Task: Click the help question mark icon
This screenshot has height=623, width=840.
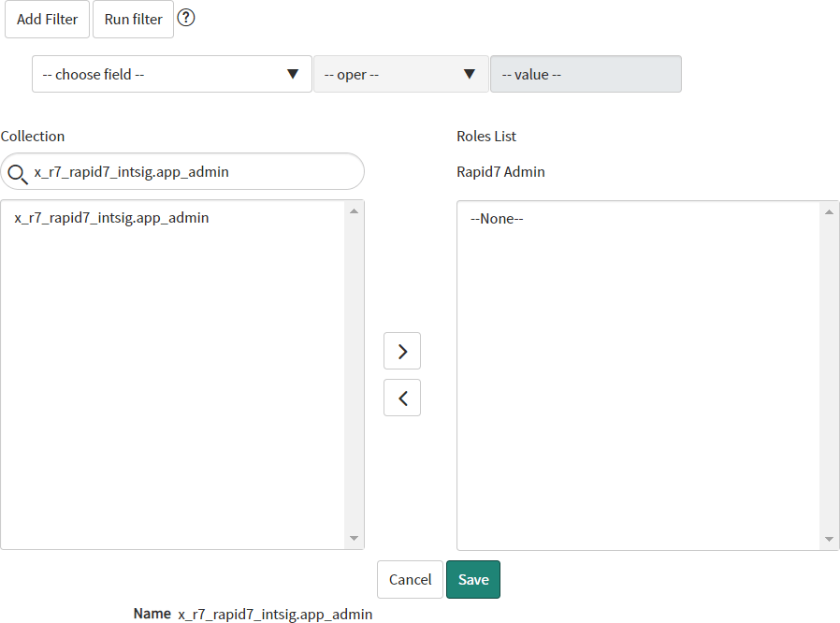Action: pyautogui.click(x=186, y=18)
